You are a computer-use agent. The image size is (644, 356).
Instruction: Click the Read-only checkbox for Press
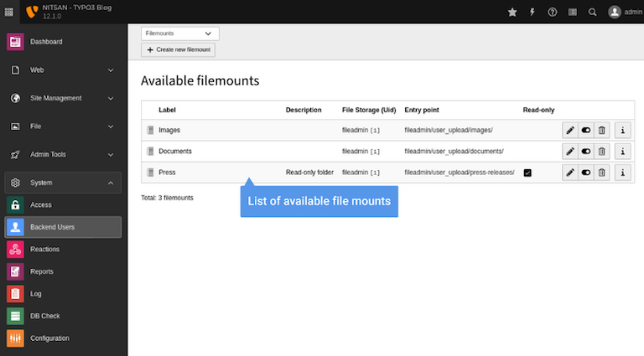tap(527, 173)
